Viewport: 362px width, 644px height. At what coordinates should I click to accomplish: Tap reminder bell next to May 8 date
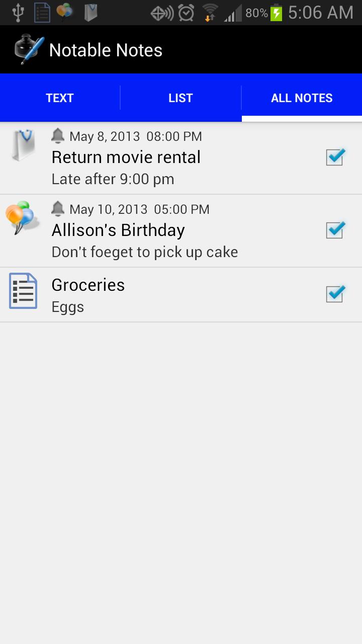[x=58, y=135]
